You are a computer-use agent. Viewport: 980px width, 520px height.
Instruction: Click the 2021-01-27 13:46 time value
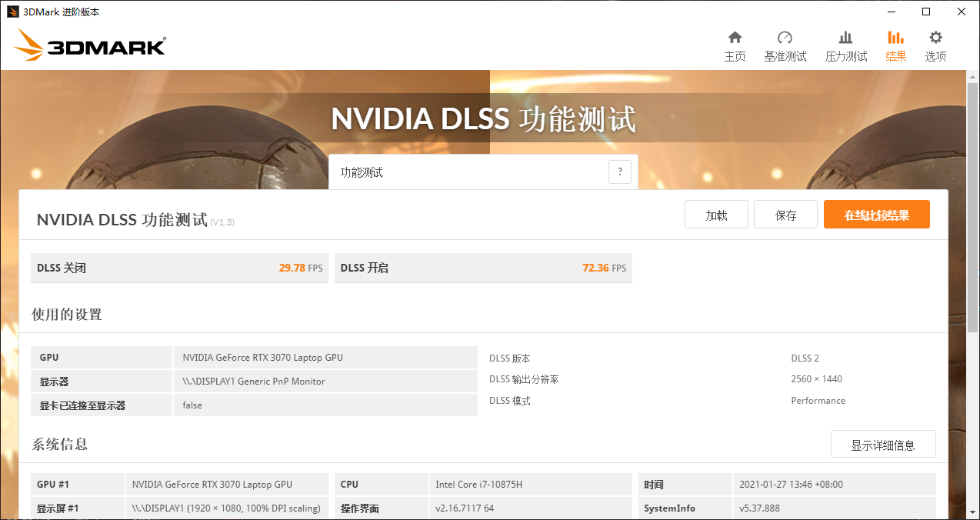point(791,485)
